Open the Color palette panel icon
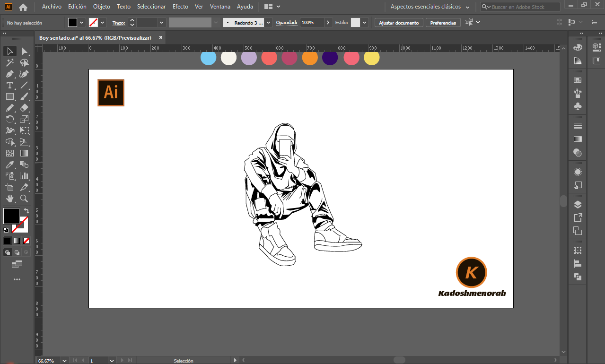605x364 pixels. [x=578, y=47]
